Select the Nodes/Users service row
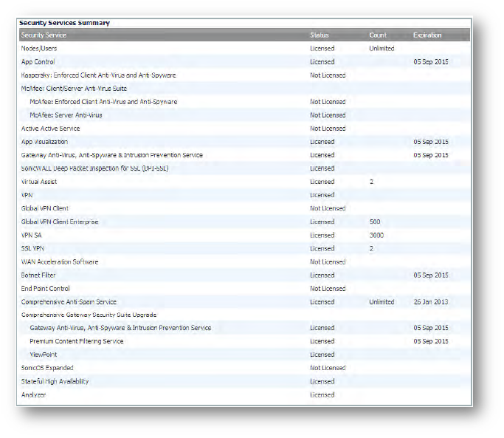 point(38,49)
